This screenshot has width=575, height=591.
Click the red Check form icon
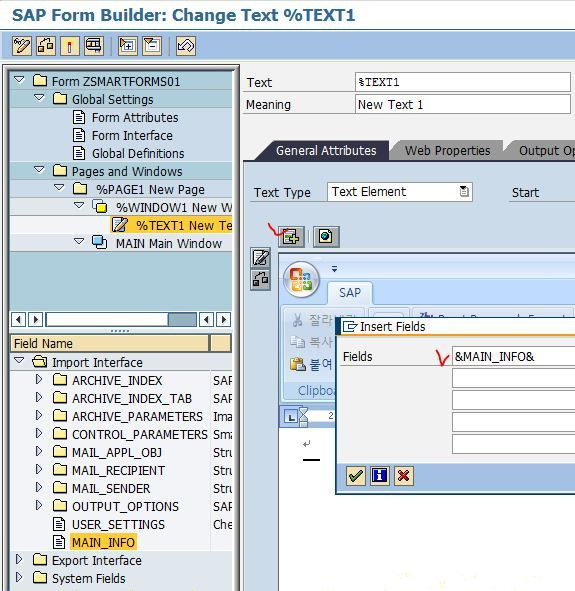[70, 46]
